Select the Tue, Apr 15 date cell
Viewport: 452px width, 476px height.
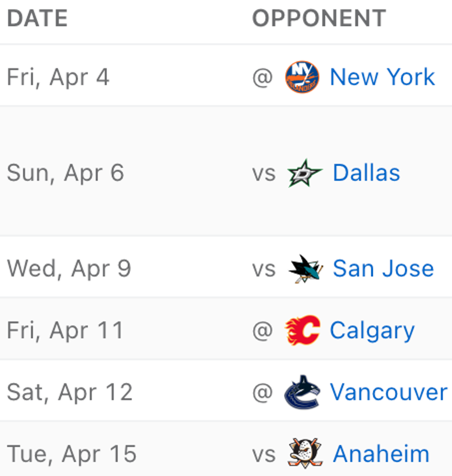[72, 453]
